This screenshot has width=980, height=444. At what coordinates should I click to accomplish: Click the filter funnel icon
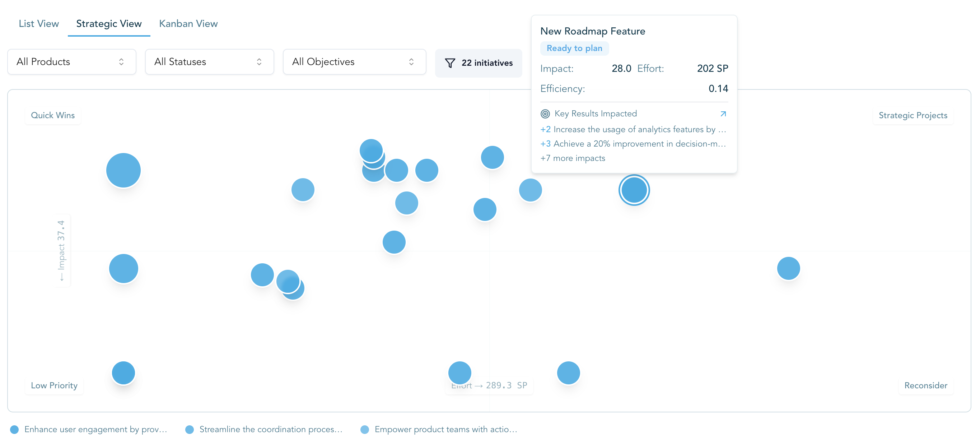450,63
